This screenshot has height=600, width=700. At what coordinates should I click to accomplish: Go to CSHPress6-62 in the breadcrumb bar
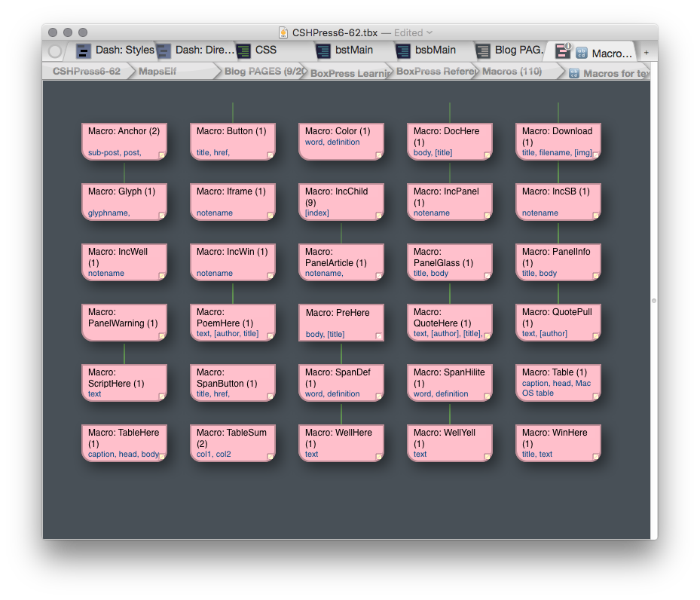pyautogui.click(x=86, y=72)
